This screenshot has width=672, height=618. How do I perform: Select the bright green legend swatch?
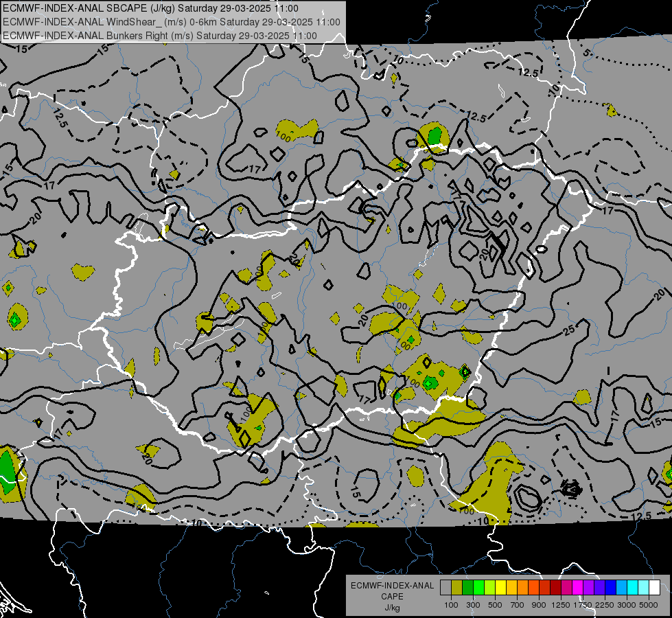(x=478, y=588)
